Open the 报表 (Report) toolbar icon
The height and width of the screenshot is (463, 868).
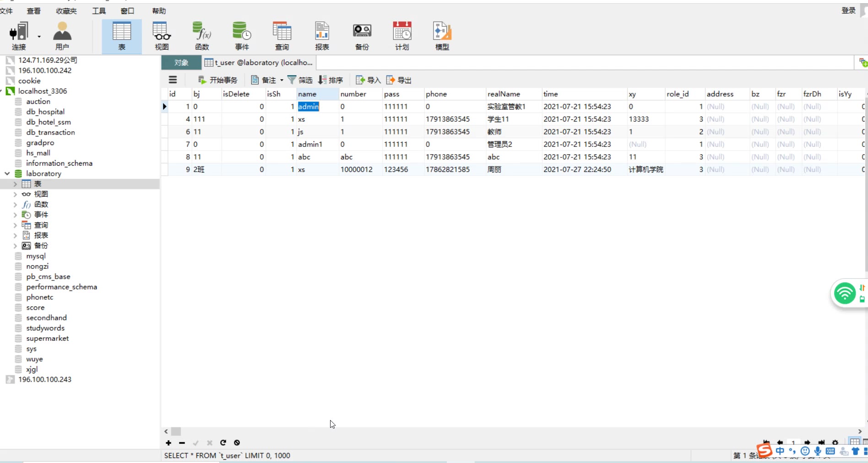(322, 36)
